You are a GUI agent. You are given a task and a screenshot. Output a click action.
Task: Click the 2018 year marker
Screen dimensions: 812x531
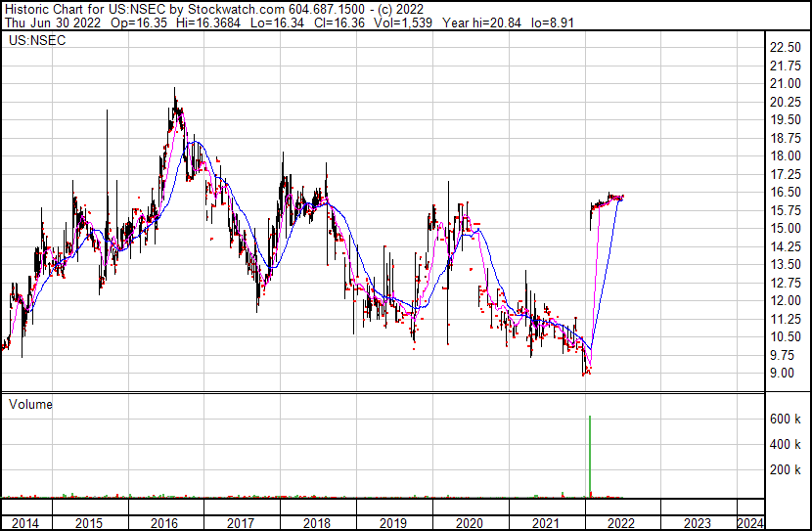[x=316, y=523]
